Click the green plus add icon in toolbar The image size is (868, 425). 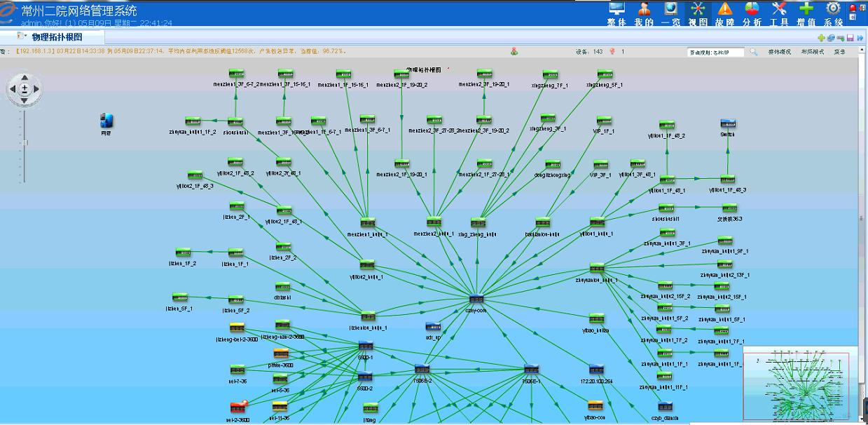click(821, 38)
